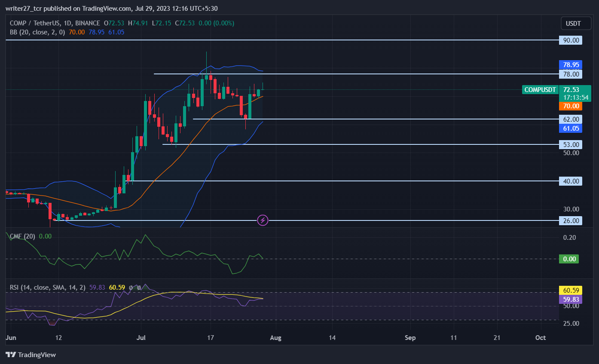This screenshot has width=599, height=364.
Task: Click the yellow 60.59 RSI MA label
Action: (x=571, y=291)
